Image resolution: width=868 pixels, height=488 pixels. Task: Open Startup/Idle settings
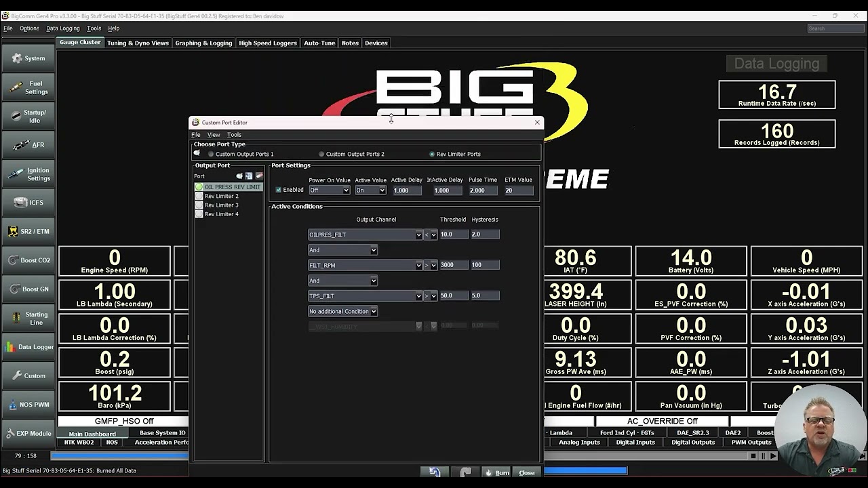28,116
